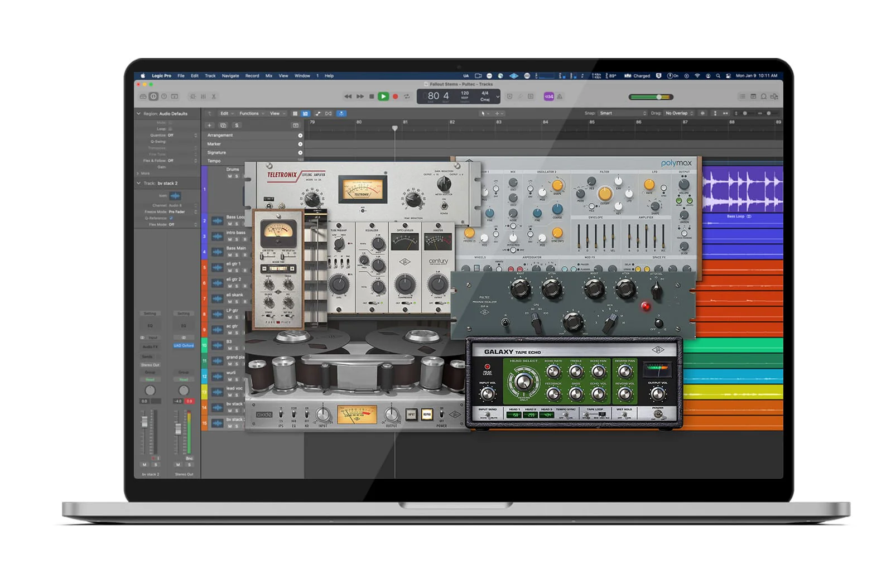The width and height of the screenshot is (886, 588).
Task: Toggle the Oxide tape REPRO button
Action: pyautogui.click(x=427, y=415)
